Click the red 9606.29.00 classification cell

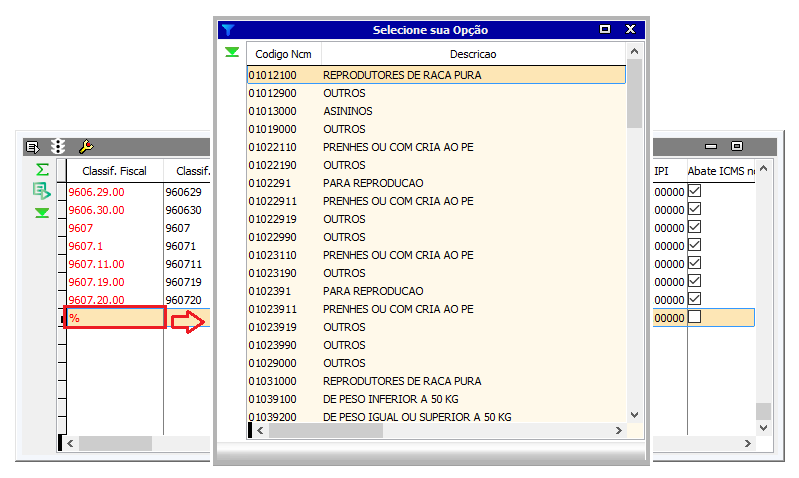point(115,192)
